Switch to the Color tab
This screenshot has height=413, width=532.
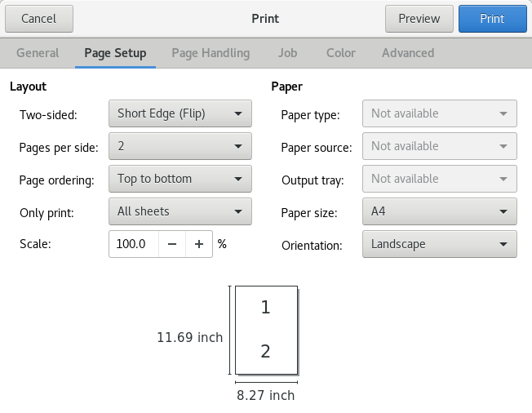[340, 53]
